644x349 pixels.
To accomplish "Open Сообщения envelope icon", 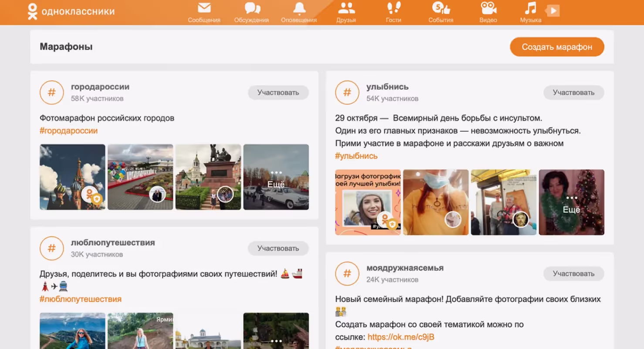I will [x=204, y=9].
